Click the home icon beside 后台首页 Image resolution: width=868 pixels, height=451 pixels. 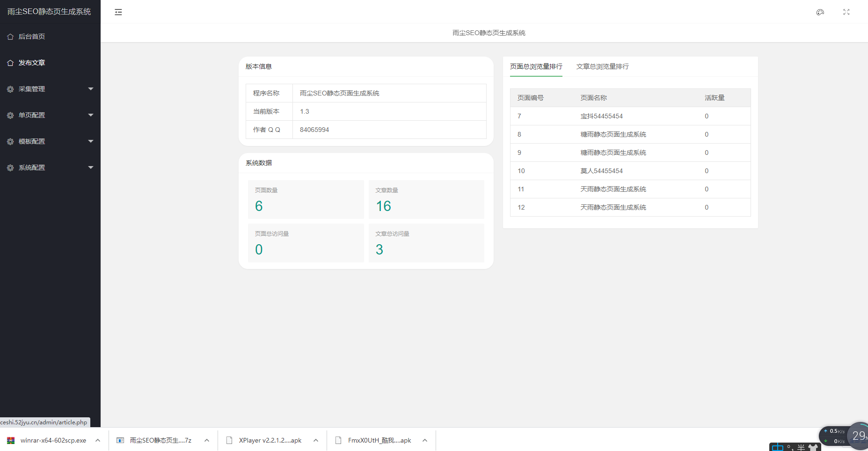tap(10, 36)
